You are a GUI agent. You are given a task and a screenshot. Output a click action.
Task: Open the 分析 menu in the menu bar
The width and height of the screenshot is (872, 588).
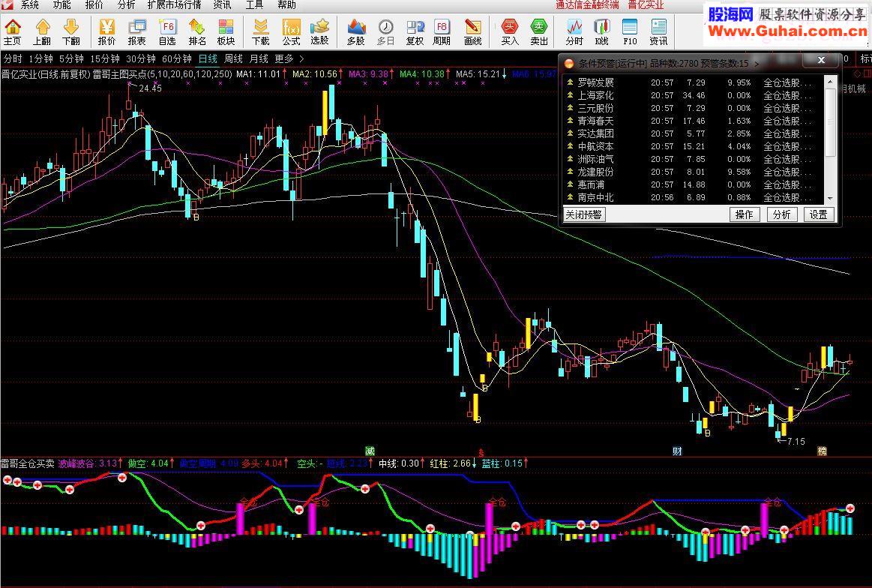click(x=126, y=5)
